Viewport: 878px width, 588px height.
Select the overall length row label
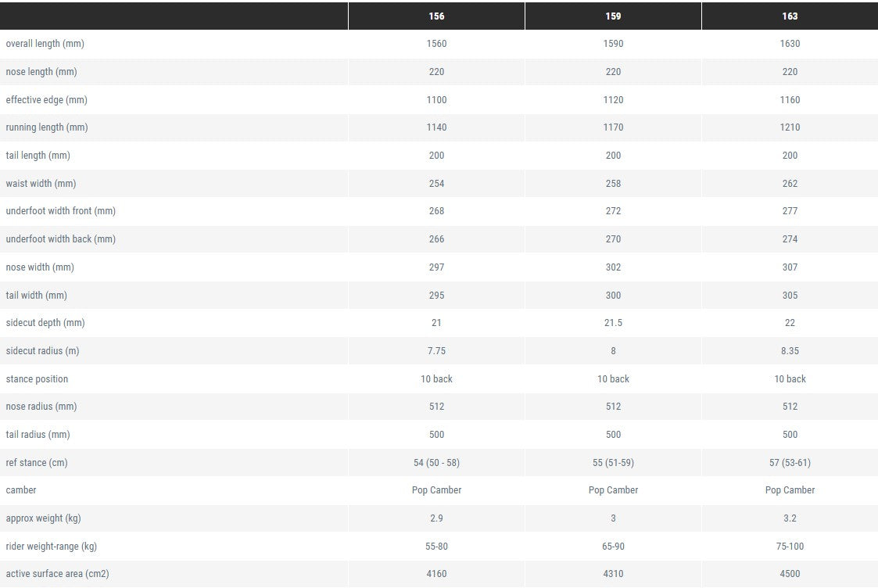[x=45, y=44]
